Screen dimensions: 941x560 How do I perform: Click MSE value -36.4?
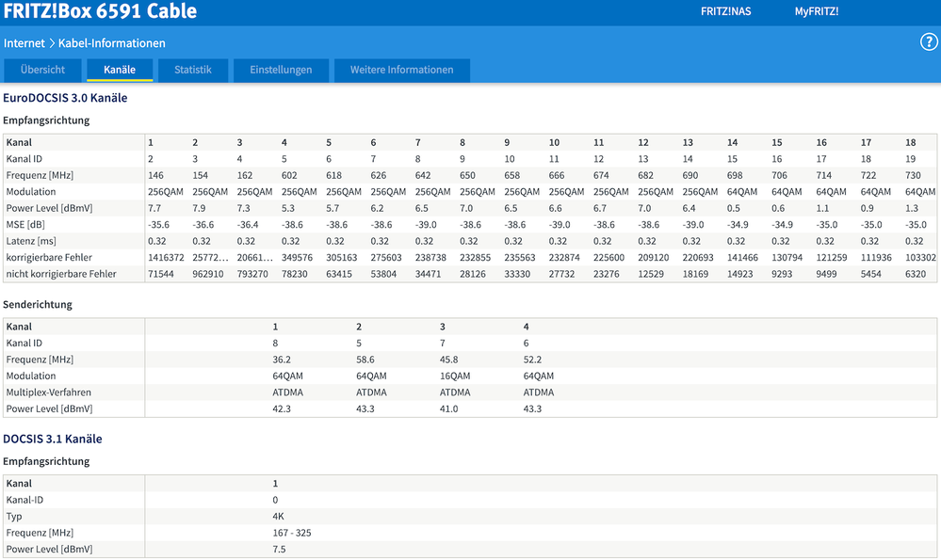click(248, 225)
